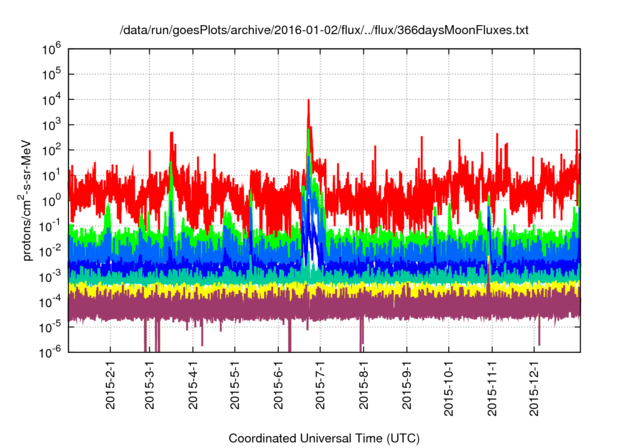
Task: Select the 2015-6-1 date label
Action: point(278,385)
